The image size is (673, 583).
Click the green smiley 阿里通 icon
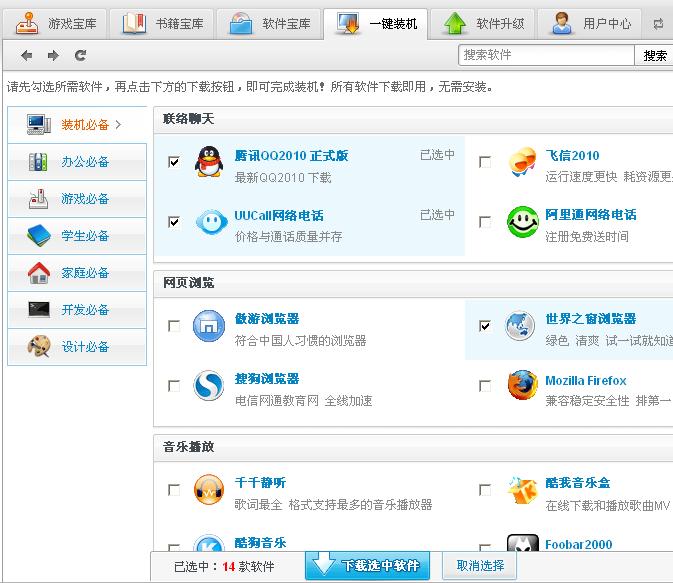tap(522, 222)
